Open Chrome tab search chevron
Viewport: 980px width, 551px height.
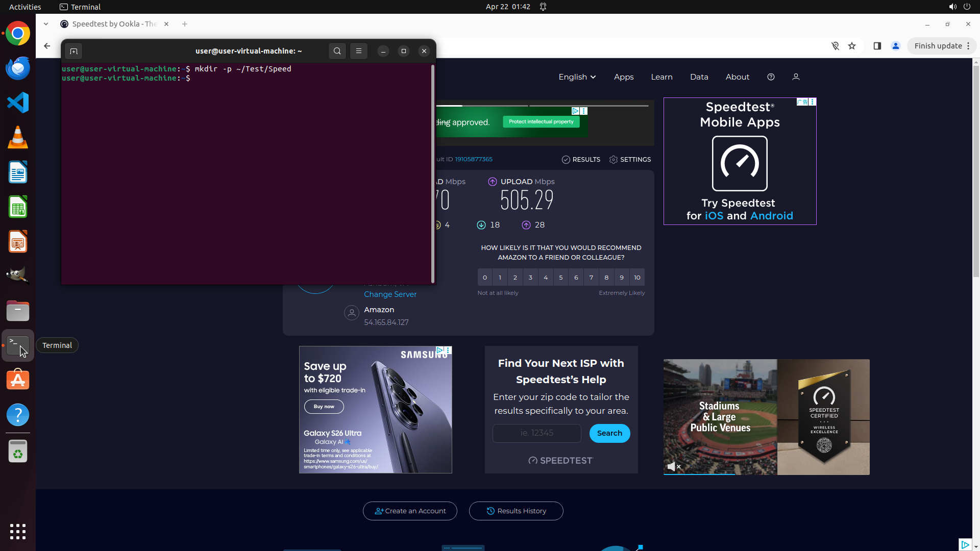coord(46,24)
